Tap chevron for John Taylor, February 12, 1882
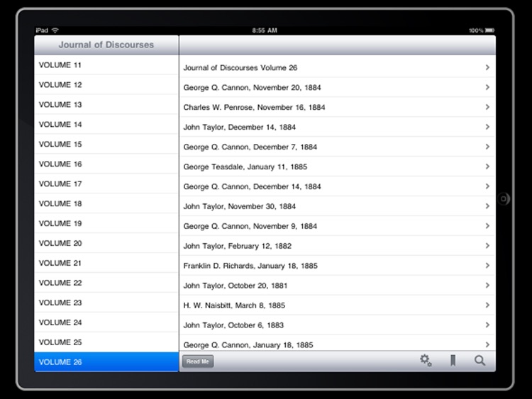The image size is (532, 399). click(487, 246)
